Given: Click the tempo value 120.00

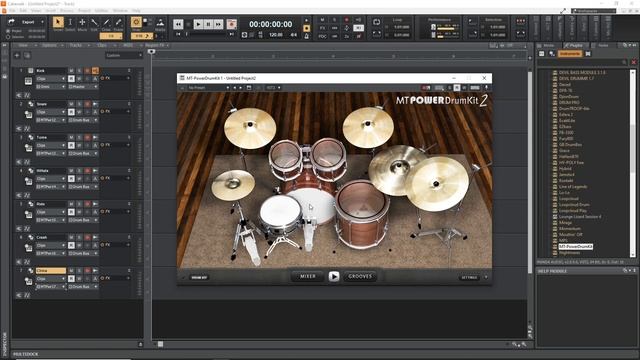Looking at the screenshot, I should [276, 35].
